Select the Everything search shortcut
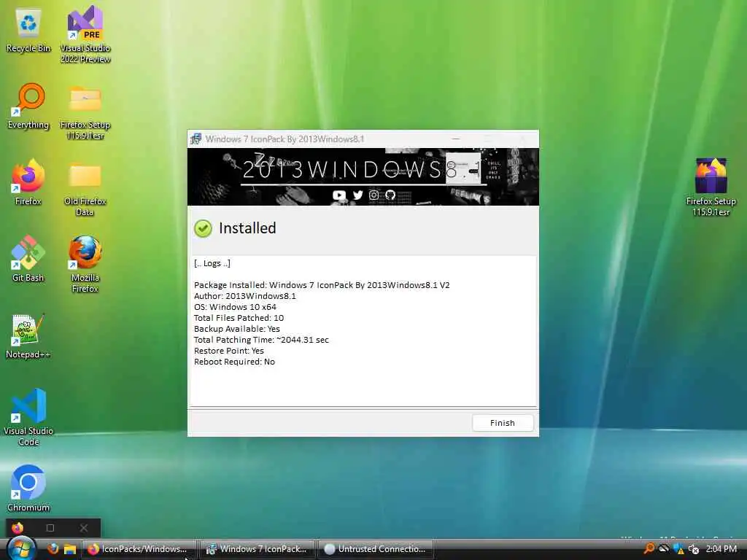Image resolution: width=747 pixels, height=560 pixels. click(28, 106)
